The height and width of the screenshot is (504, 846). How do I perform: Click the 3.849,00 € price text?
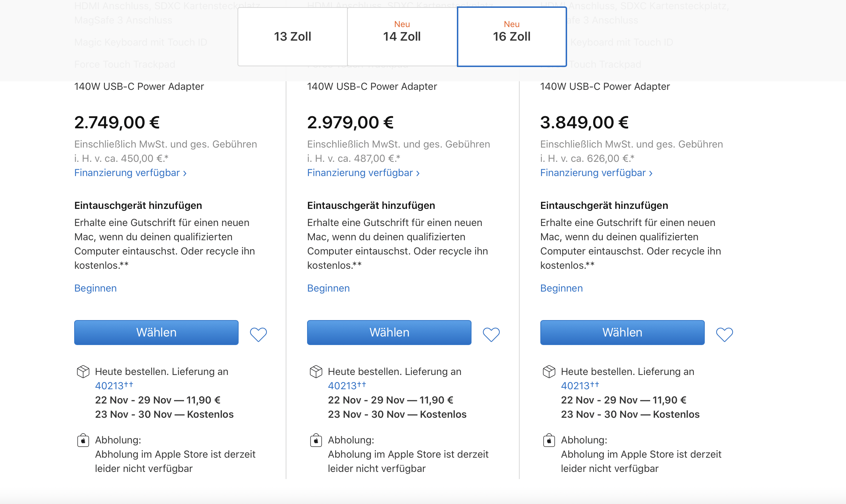point(584,123)
